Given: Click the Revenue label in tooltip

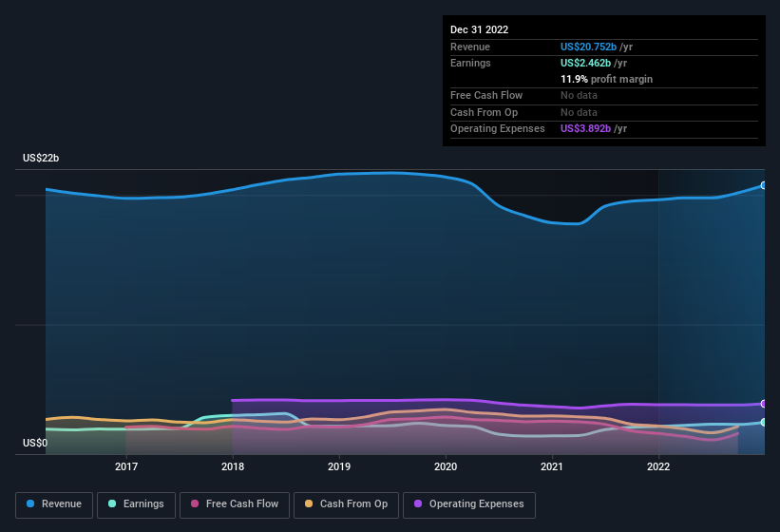Looking at the screenshot, I should click(470, 47).
